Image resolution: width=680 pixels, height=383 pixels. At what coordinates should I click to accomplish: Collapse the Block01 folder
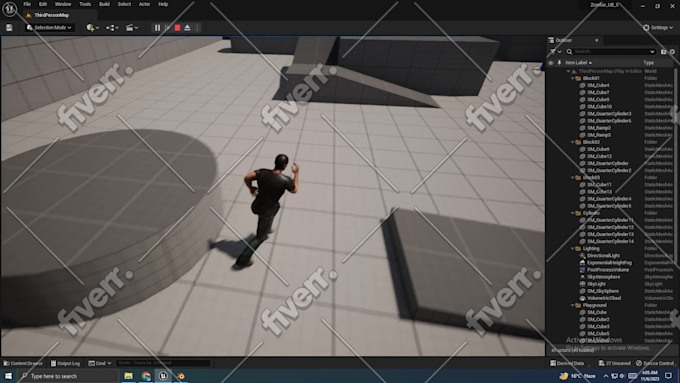coord(572,79)
